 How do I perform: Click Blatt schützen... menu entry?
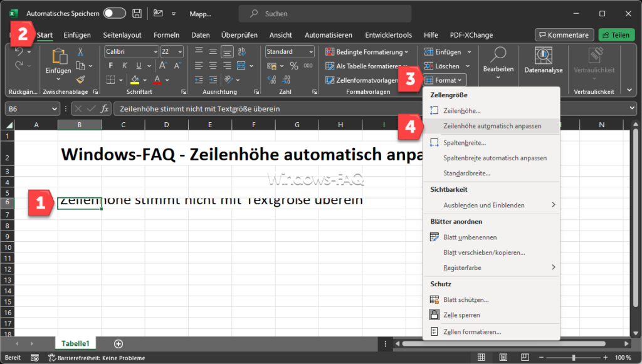click(x=492, y=300)
